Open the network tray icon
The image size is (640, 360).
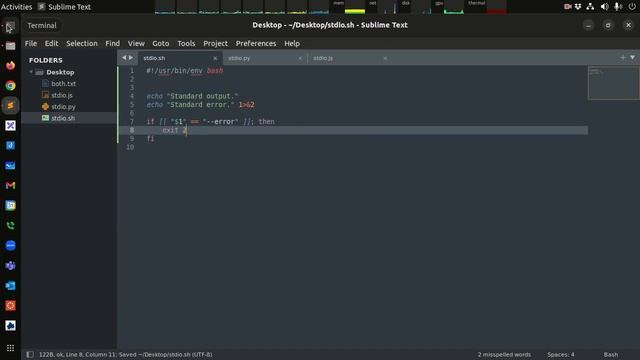pos(590,7)
